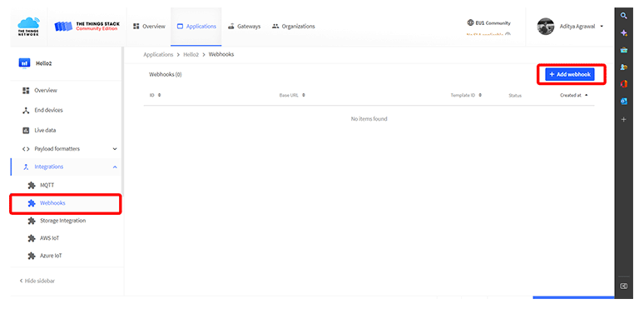
Task: Click browser sidebar search icon
Action: tap(623, 16)
